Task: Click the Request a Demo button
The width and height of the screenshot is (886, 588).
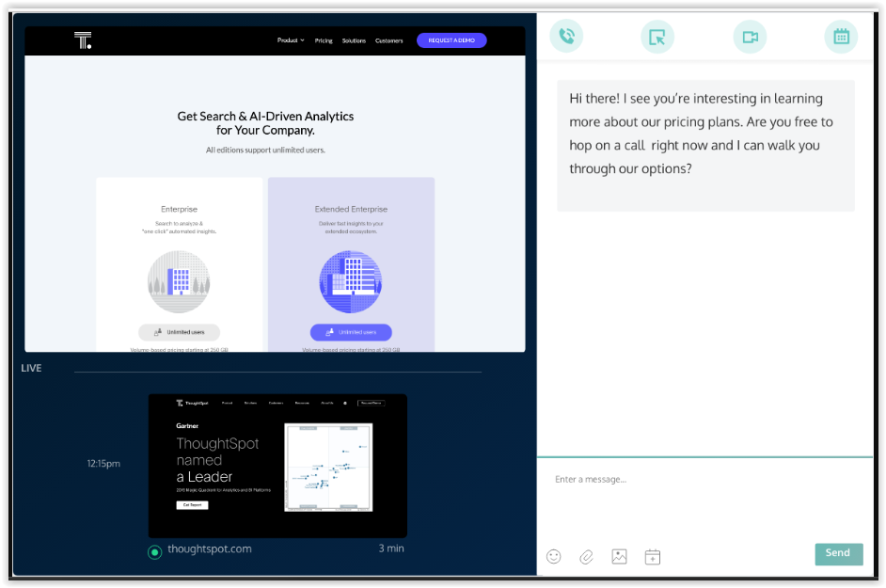Action: point(451,40)
